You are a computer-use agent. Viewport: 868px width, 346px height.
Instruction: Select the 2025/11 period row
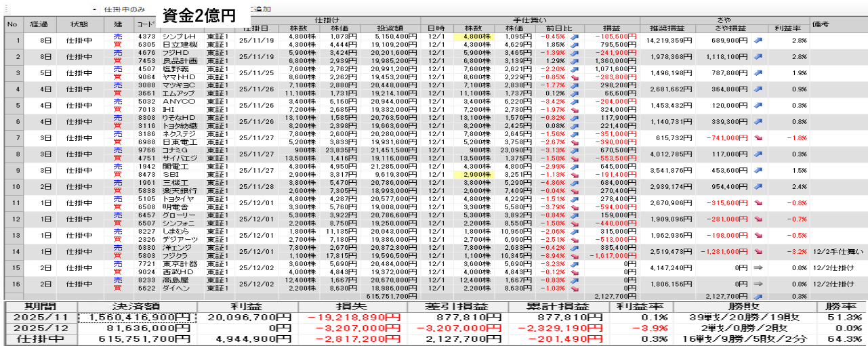40,318
